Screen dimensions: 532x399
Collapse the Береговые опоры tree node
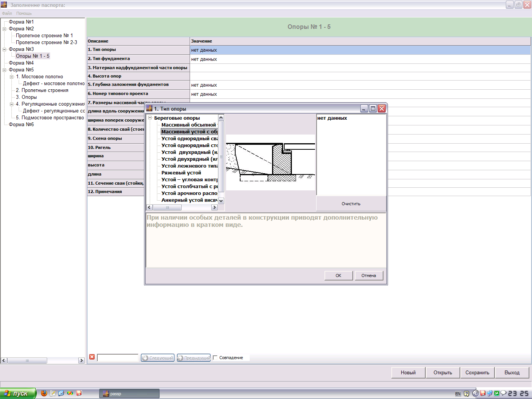coord(150,118)
